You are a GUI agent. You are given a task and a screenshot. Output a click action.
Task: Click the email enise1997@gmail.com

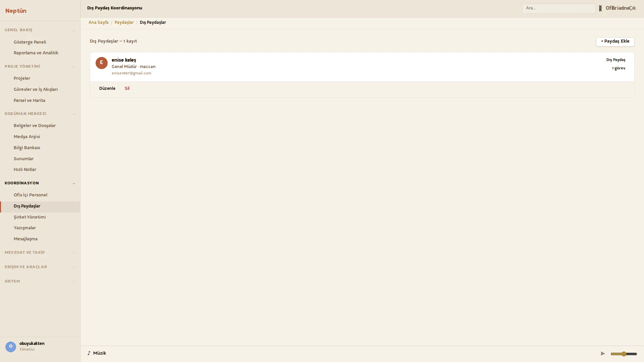tap(131, 73)
